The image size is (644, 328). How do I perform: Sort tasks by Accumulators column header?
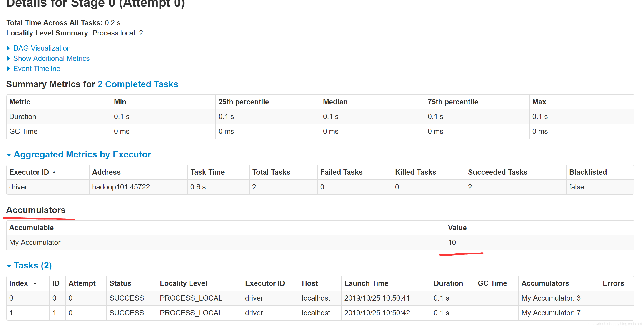click(x=545, y=283)
